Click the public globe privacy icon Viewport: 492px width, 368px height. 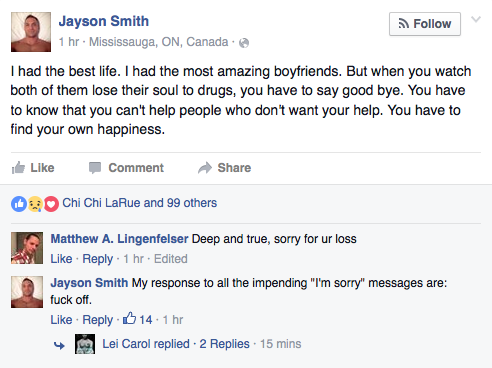tap(244, 43)
